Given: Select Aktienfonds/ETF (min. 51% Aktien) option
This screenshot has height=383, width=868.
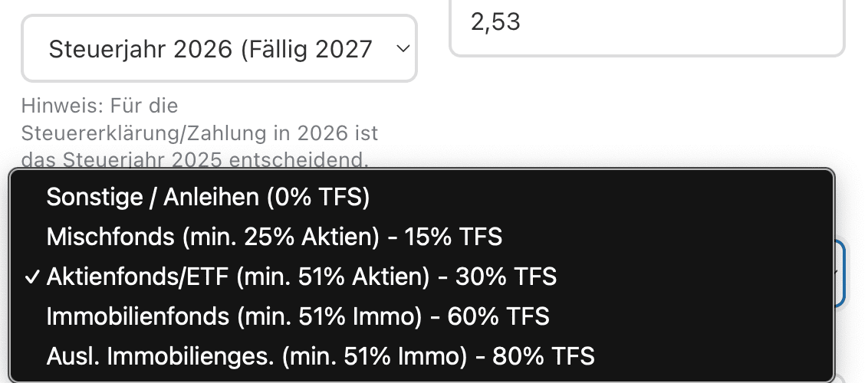Looking at the screenshot, I should 301,277.
